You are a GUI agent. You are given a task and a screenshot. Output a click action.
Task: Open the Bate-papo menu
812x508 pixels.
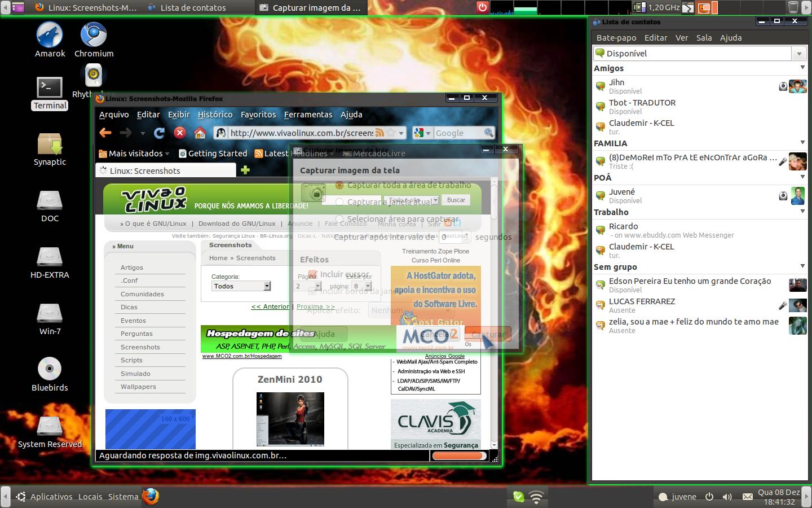[616, 38]
